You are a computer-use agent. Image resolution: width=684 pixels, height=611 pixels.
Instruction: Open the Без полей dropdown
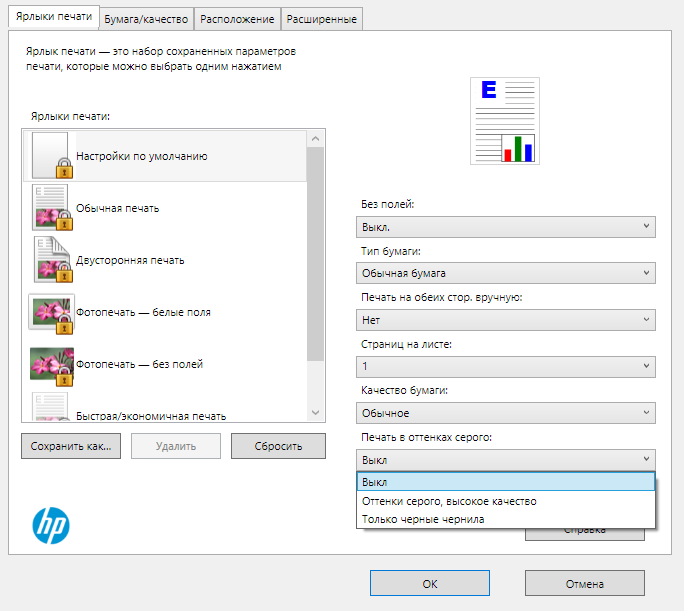pyautogui.click(x=505, y=227)
